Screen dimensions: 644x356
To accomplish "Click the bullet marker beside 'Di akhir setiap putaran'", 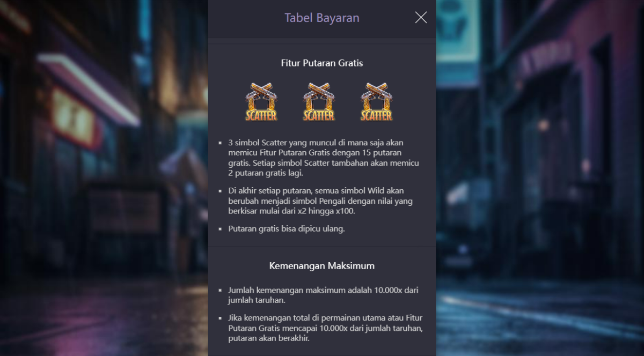I will 220,191.
